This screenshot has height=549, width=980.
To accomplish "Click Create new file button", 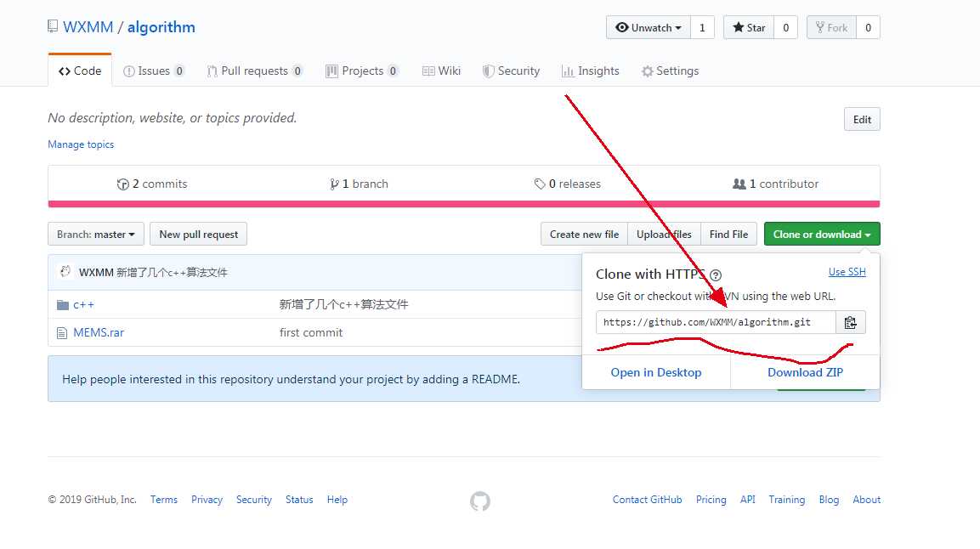I will pyautogui.click(x=585, y=235).
